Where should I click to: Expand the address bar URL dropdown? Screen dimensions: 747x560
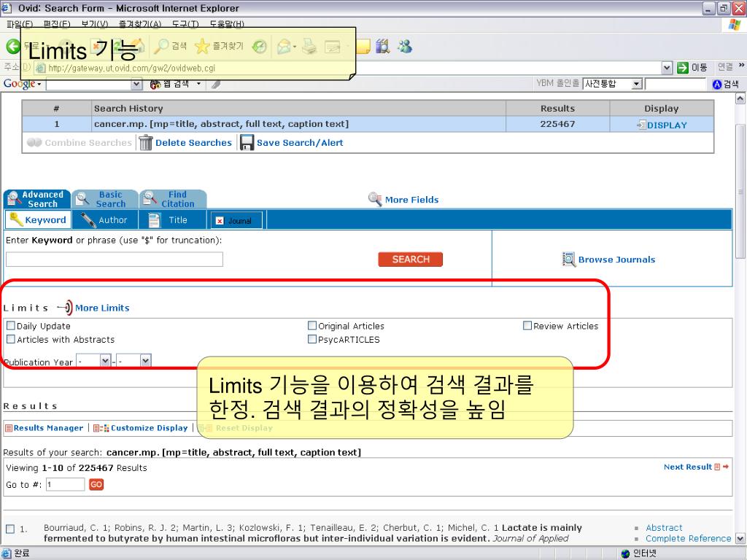pyautogui.click(x=667, y=68)
